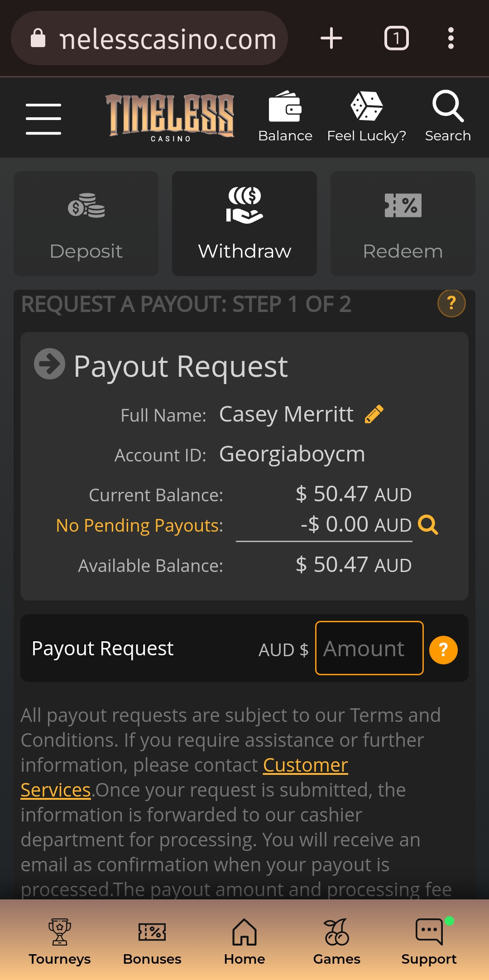Open the hamburger navigation menu
Viewport: 489px width, 980px height.
43,119
